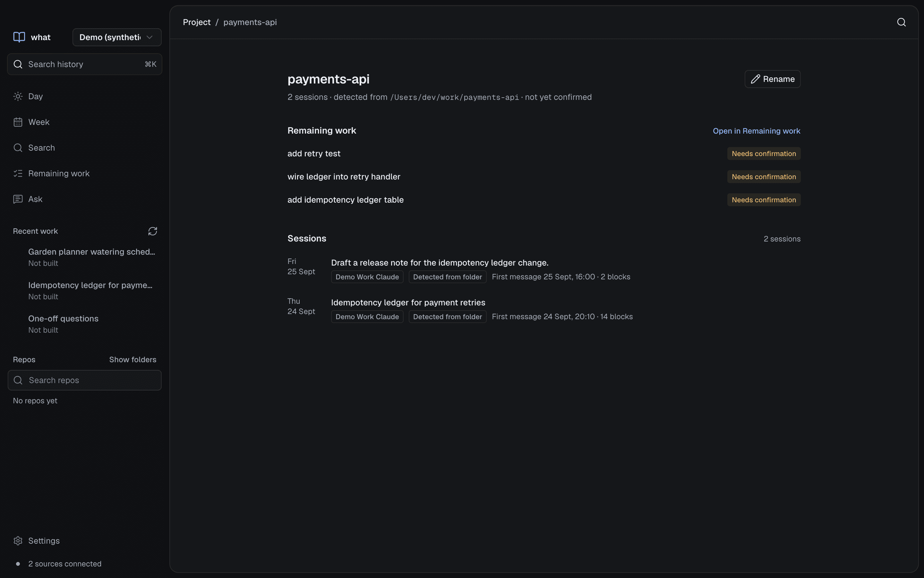Click payments-api in the breadcrumb
The image size is (924, 578).
250,22
